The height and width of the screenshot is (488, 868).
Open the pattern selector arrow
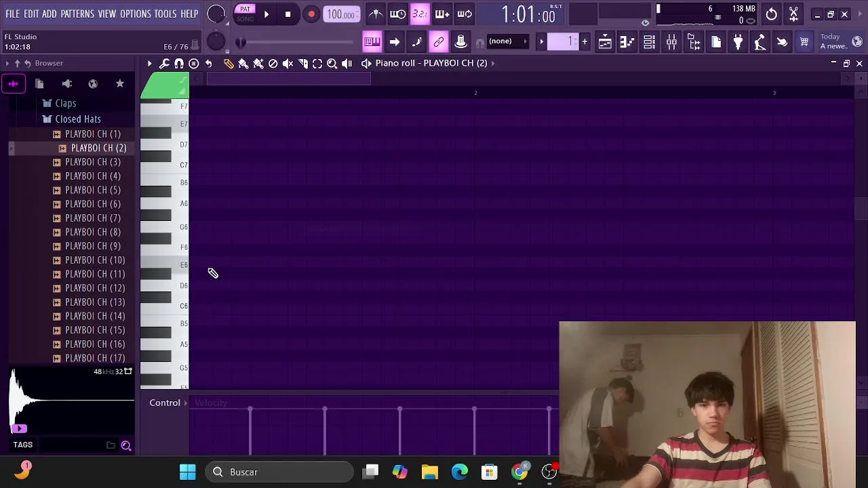541,42
